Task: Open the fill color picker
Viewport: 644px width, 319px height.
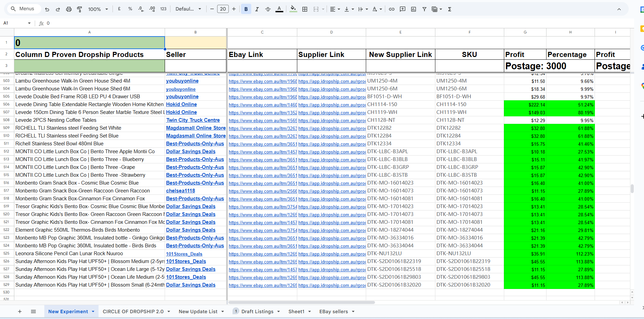Action: [x=293, y=9]
